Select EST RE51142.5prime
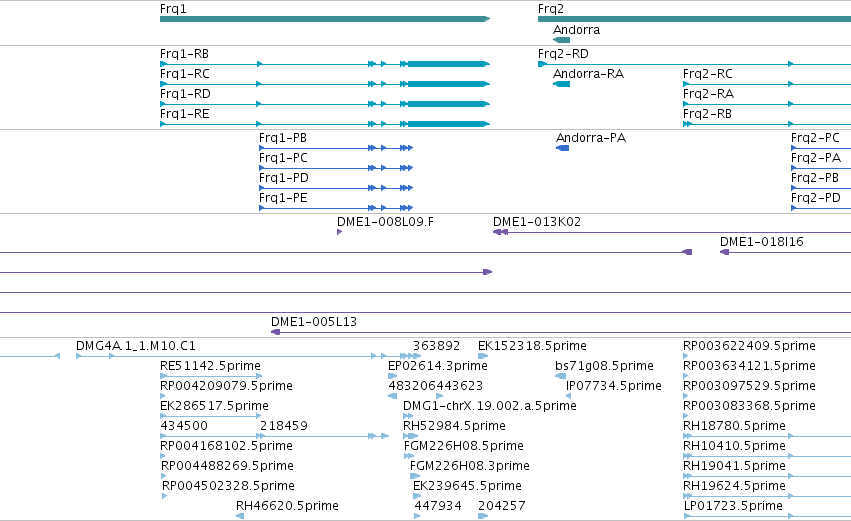851x521 pixels. click(210, 366)
